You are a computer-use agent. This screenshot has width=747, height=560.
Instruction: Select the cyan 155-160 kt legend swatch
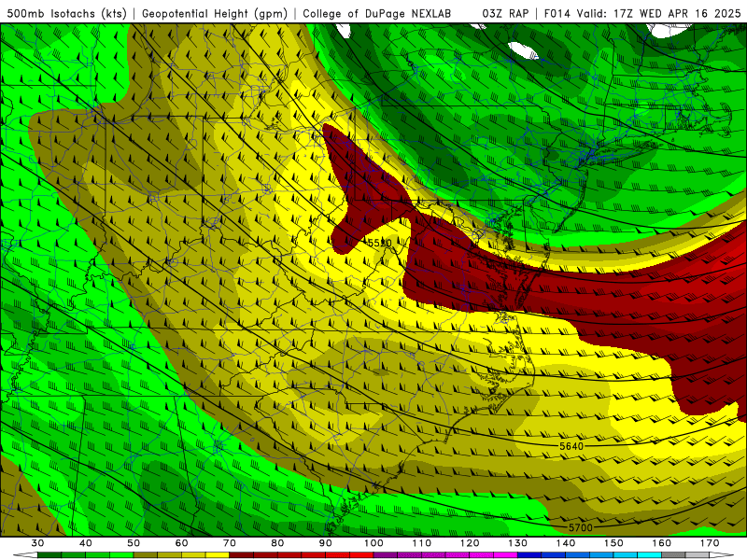coord(650,555)
